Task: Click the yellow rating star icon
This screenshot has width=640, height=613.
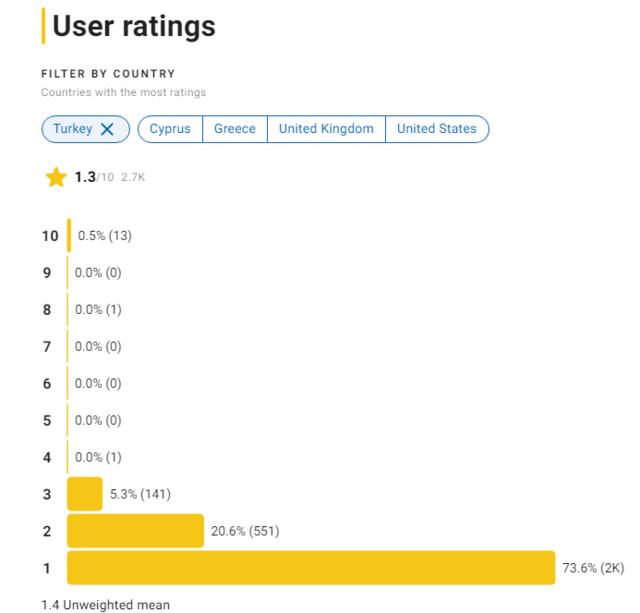Action: pos(56,178)
